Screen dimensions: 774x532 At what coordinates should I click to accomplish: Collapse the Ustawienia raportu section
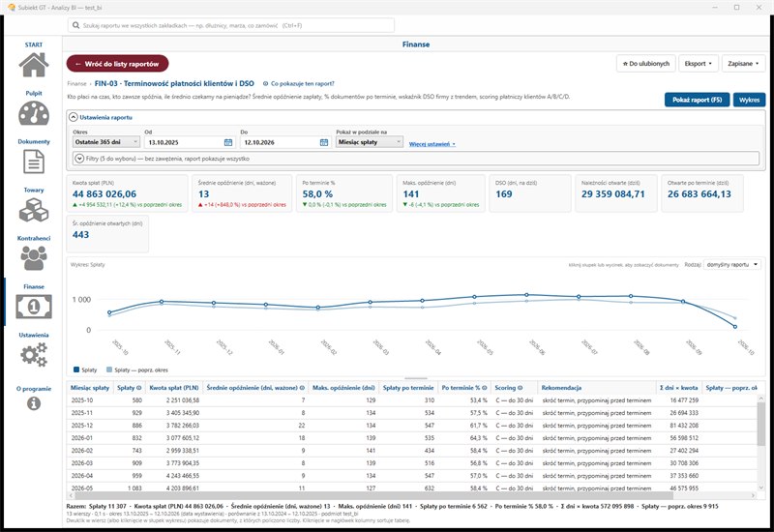point(74,117)
